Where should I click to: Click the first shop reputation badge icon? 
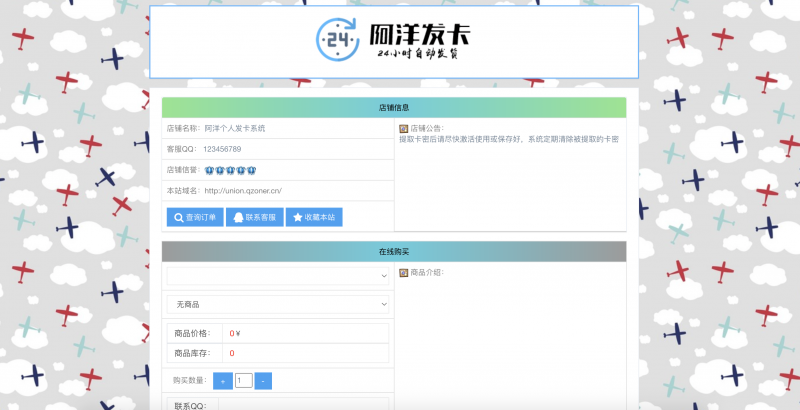(208, 170)
